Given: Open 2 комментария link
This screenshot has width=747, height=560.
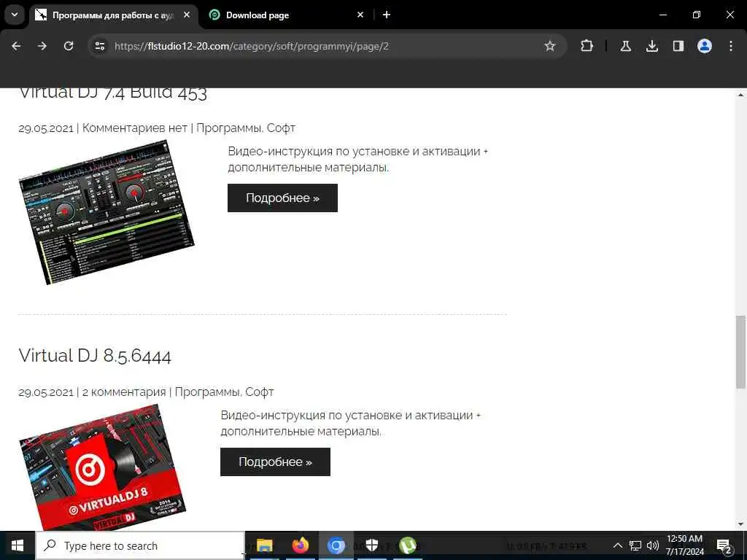Looking at the screenshot, I should point(124,392).
